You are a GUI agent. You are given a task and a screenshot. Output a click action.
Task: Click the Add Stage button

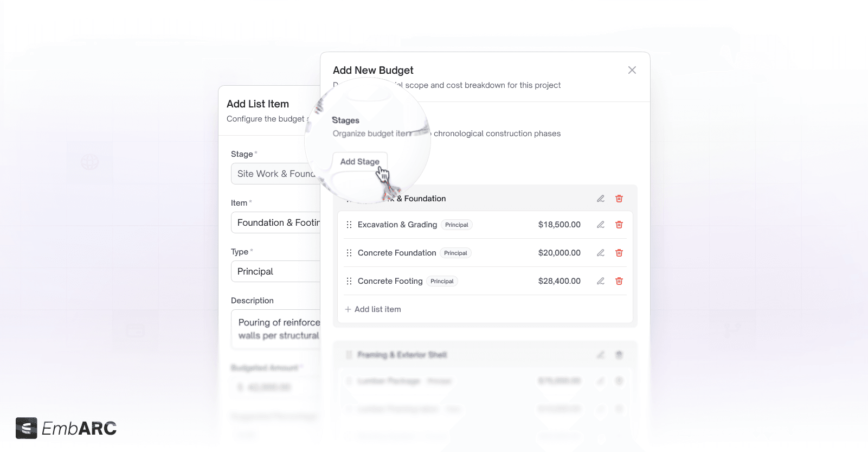[359, 161]
